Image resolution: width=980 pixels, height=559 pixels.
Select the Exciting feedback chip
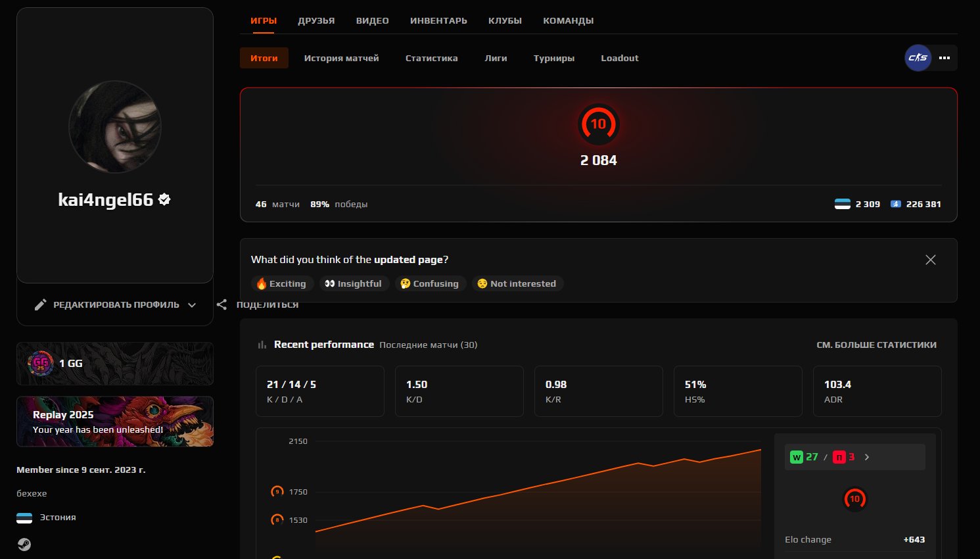click(282, 283)
